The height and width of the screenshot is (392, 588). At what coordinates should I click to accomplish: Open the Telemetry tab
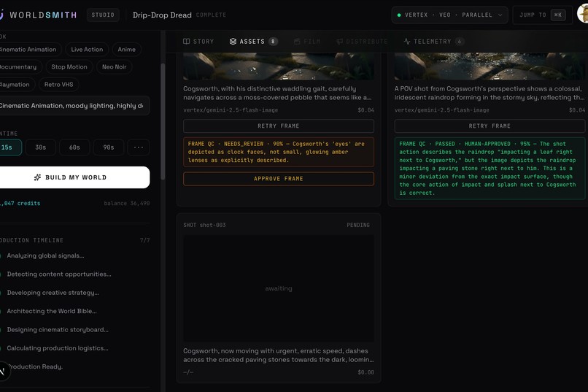(x=434, y=42)
